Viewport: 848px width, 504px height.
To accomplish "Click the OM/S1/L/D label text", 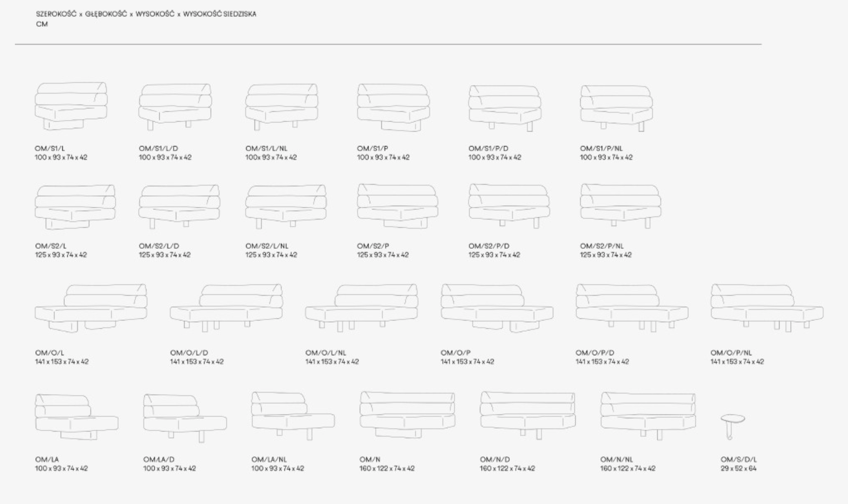I will point(158,148).
